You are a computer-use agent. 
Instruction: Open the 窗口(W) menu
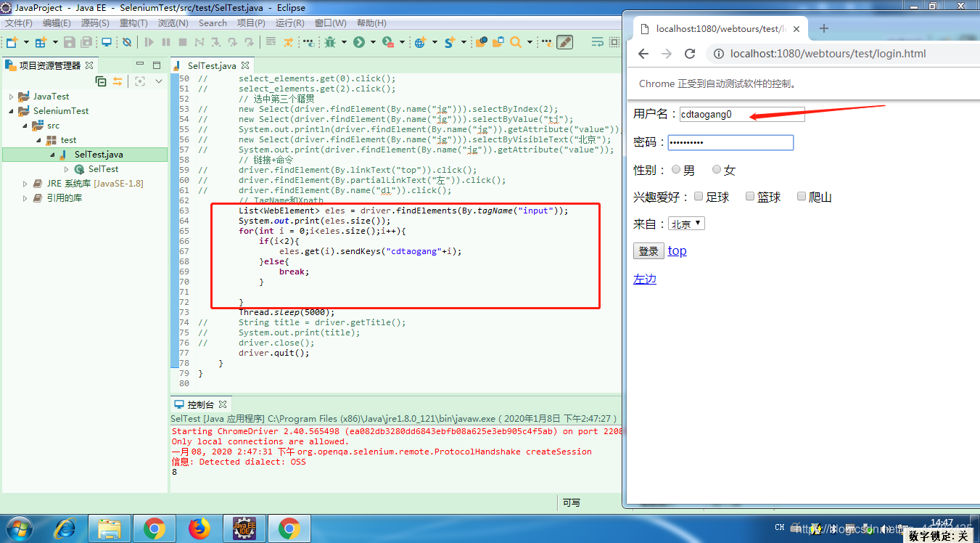coord(331,23)
